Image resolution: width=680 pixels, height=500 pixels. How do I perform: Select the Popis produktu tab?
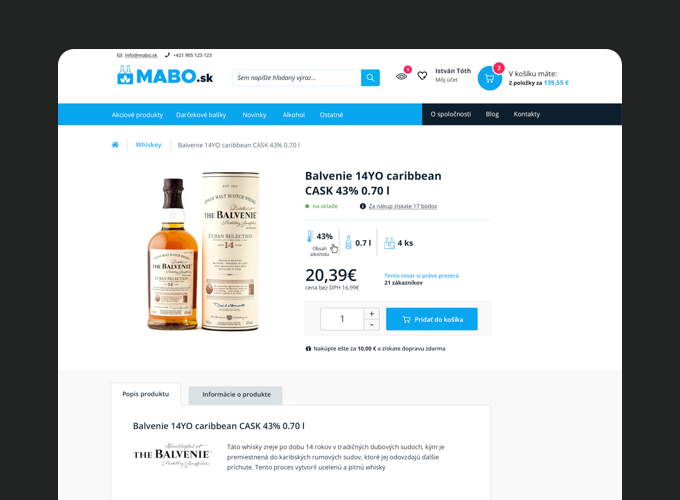(146, 394)
